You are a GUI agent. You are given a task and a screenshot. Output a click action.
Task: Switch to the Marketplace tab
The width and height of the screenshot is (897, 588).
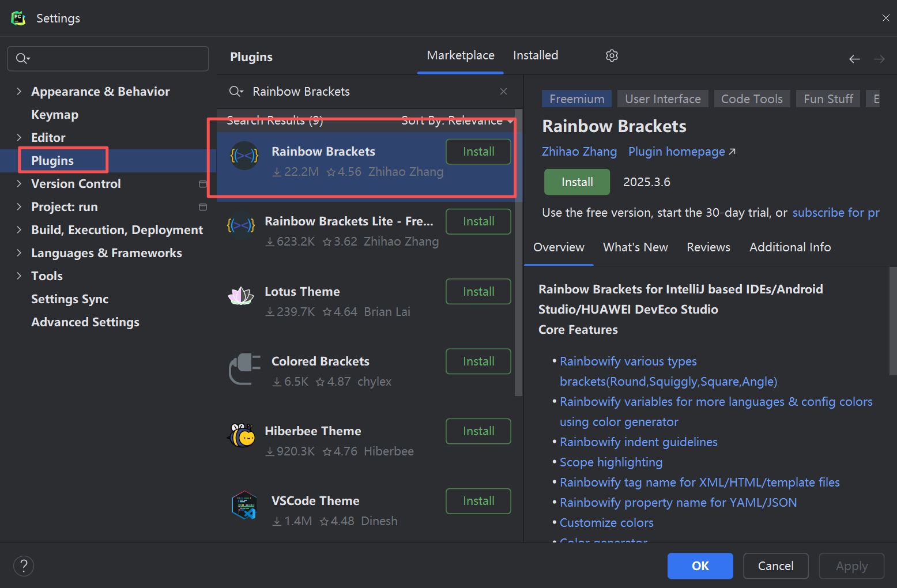pos(461,55)
